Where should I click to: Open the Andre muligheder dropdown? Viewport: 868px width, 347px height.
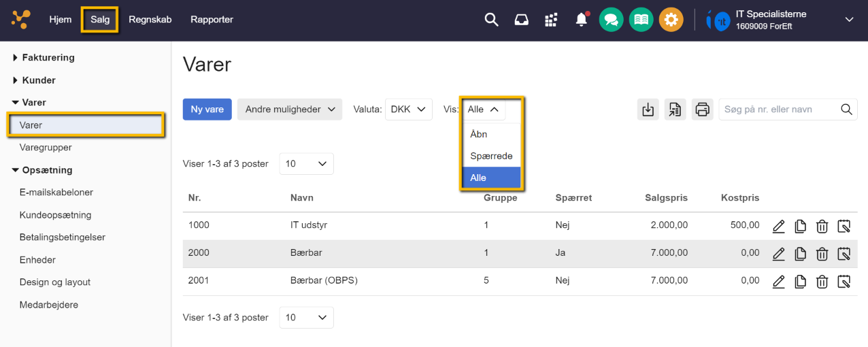coord(290,110)
